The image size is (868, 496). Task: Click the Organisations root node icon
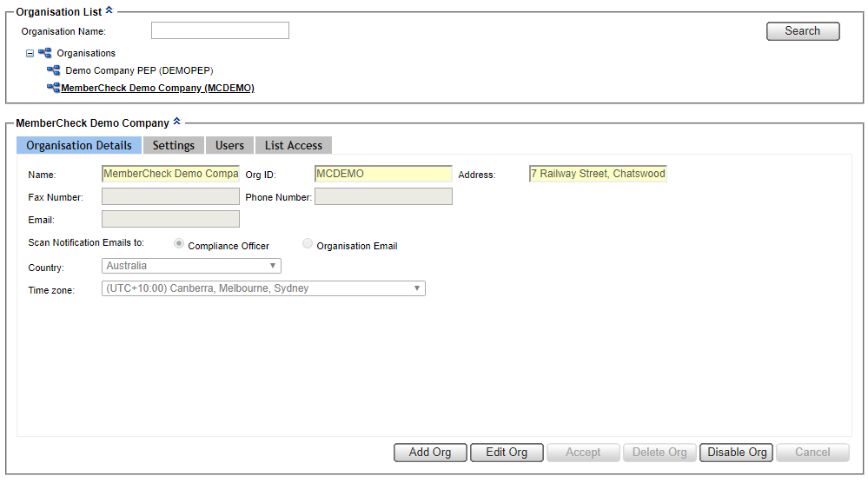tap(45, 53)
